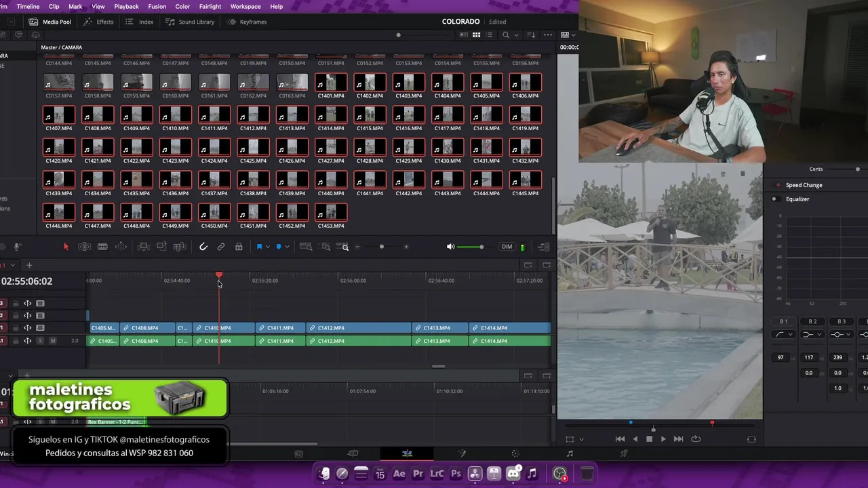Open the Speed Change effect section
This screenshot has width=868, height=488.
(804, 185)
